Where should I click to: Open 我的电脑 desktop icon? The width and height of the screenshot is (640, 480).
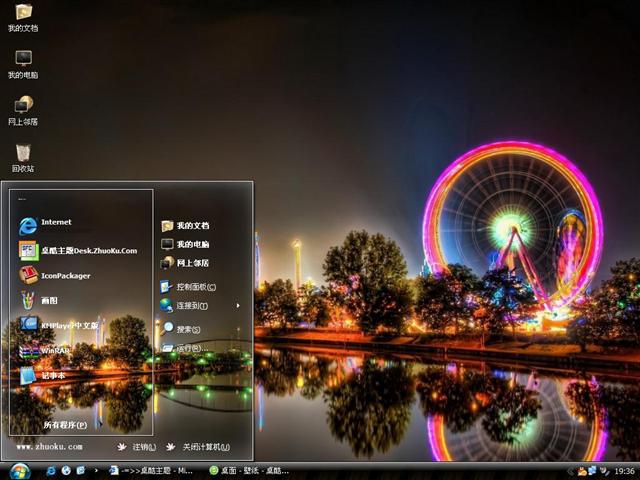point(23,64)
